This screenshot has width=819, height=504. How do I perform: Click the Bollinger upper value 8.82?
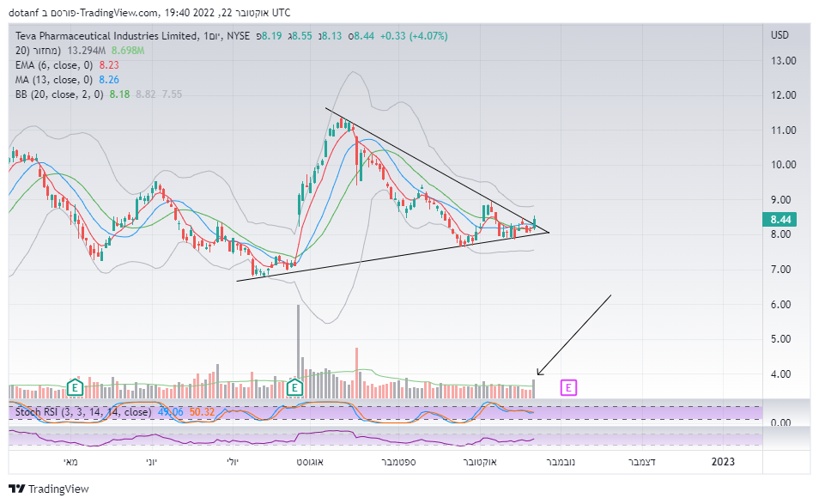146,94
